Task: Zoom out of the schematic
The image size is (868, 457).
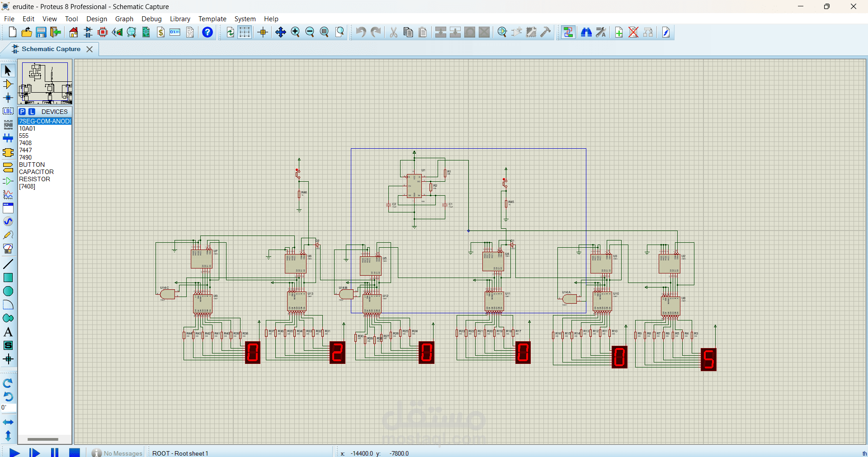Action: pyautogui.click(x=310, y=32)
